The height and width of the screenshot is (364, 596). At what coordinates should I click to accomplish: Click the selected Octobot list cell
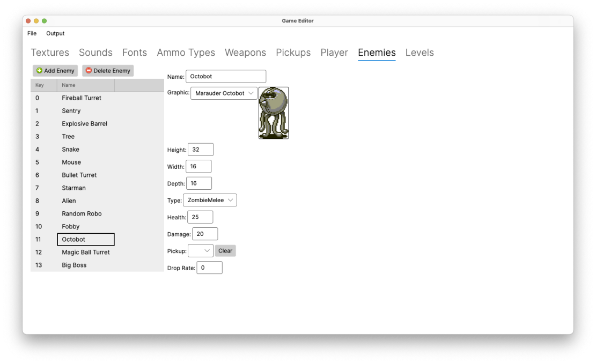tap(86, 240)
